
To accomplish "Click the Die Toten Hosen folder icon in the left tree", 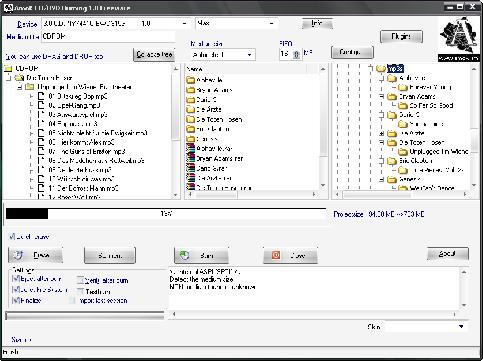I will (x=20, y=78).
